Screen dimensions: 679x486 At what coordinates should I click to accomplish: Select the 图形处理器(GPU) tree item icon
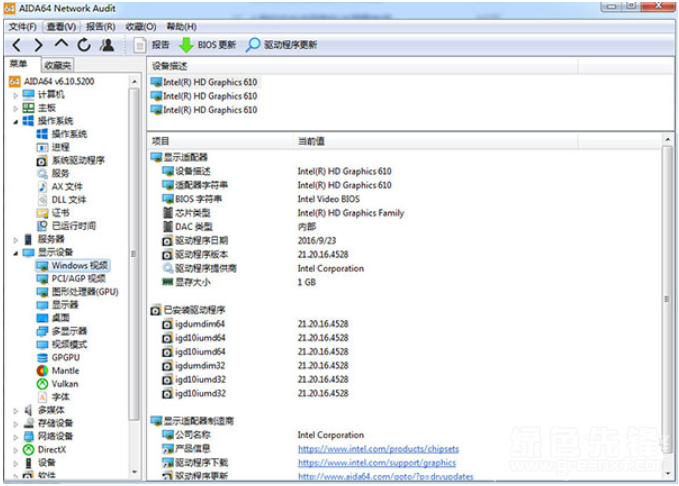[x=42, y=292]
